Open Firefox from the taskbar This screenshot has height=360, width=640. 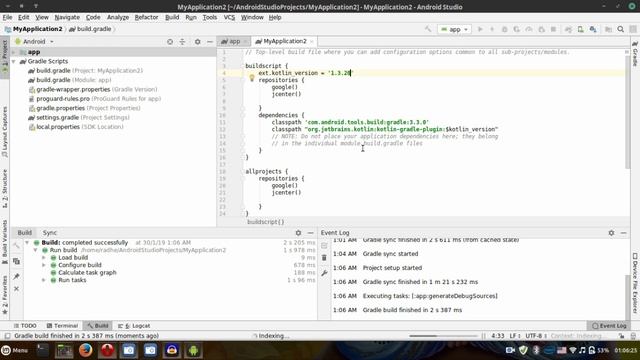85,350
